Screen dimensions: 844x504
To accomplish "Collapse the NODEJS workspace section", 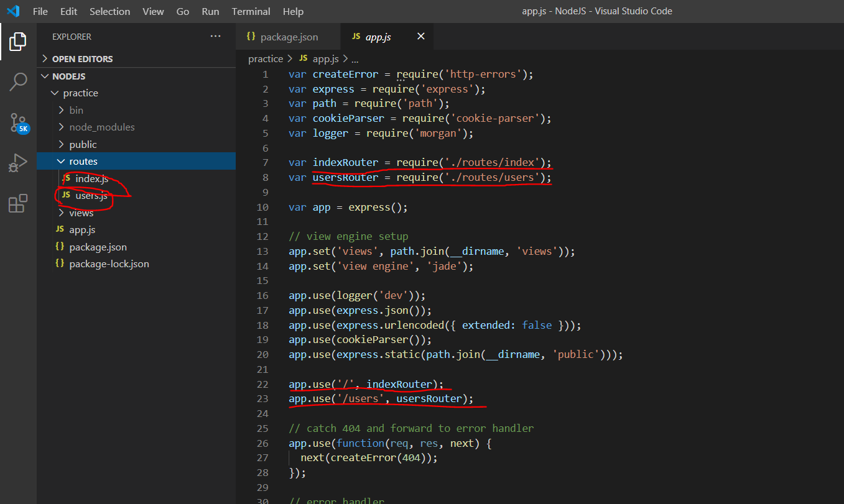I will click(136, 76).
